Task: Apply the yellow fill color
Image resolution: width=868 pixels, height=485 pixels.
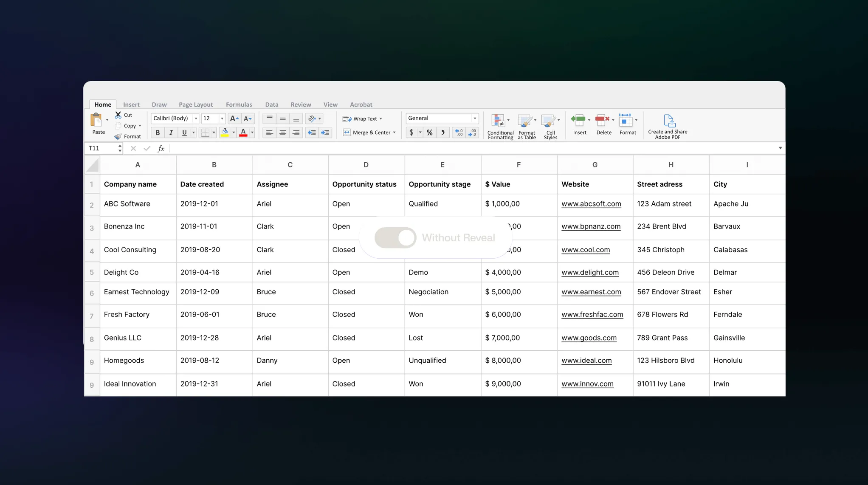Action: [225, 133]
